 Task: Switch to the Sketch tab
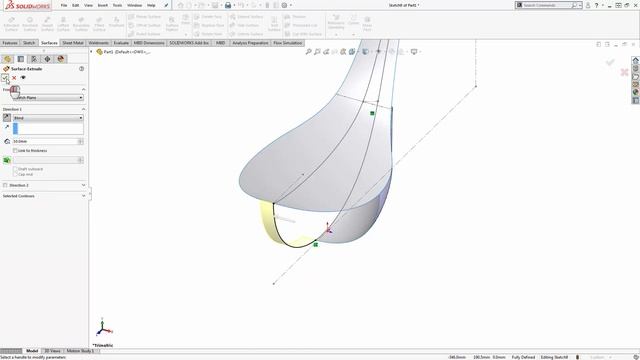point(29,43)
